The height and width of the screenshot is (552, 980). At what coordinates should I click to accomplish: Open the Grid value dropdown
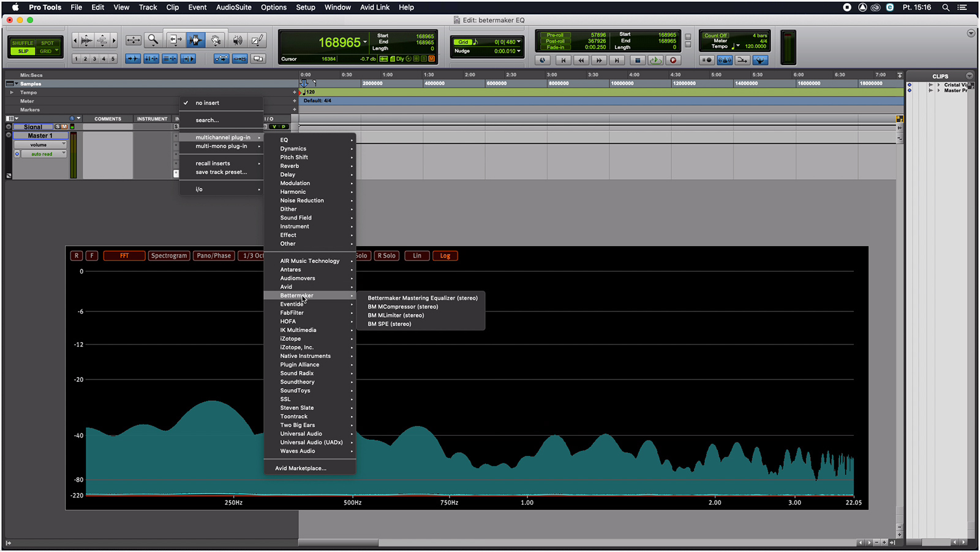tap(519, 42)
